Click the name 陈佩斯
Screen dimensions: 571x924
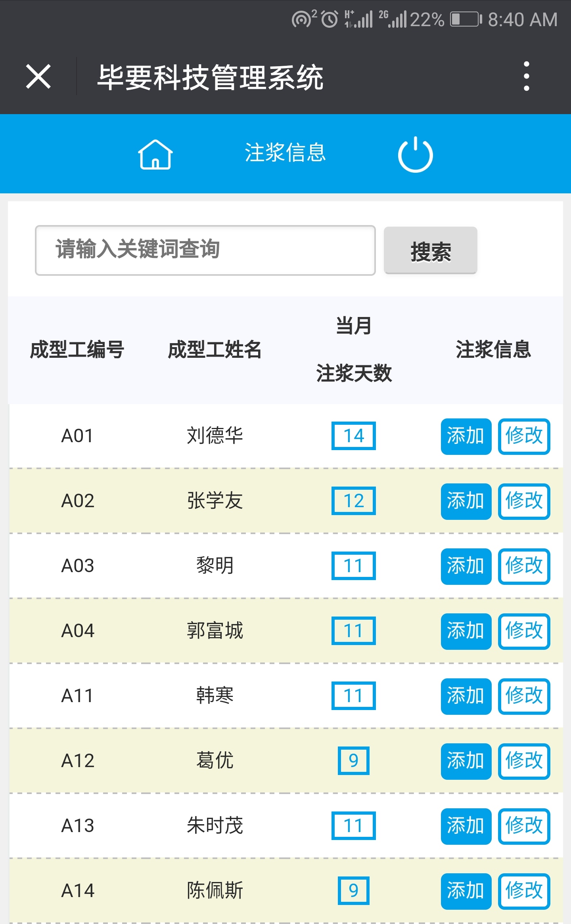pos(215,891)
